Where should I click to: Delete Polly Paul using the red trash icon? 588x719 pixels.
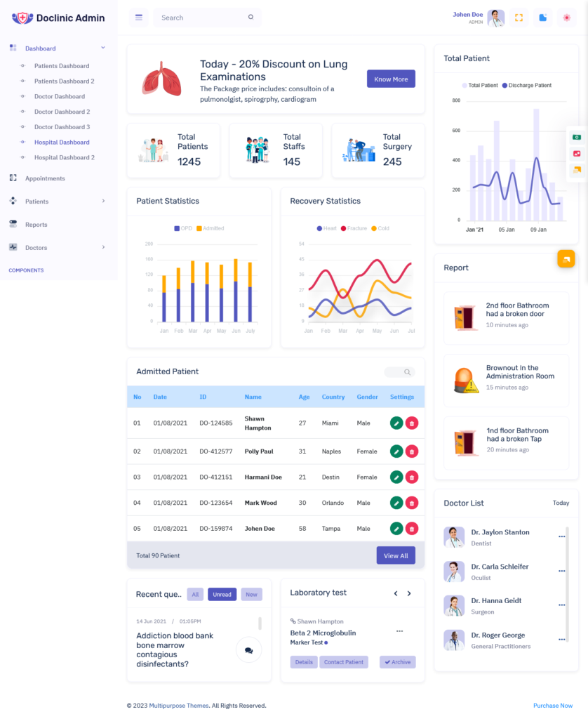[412, 451]
